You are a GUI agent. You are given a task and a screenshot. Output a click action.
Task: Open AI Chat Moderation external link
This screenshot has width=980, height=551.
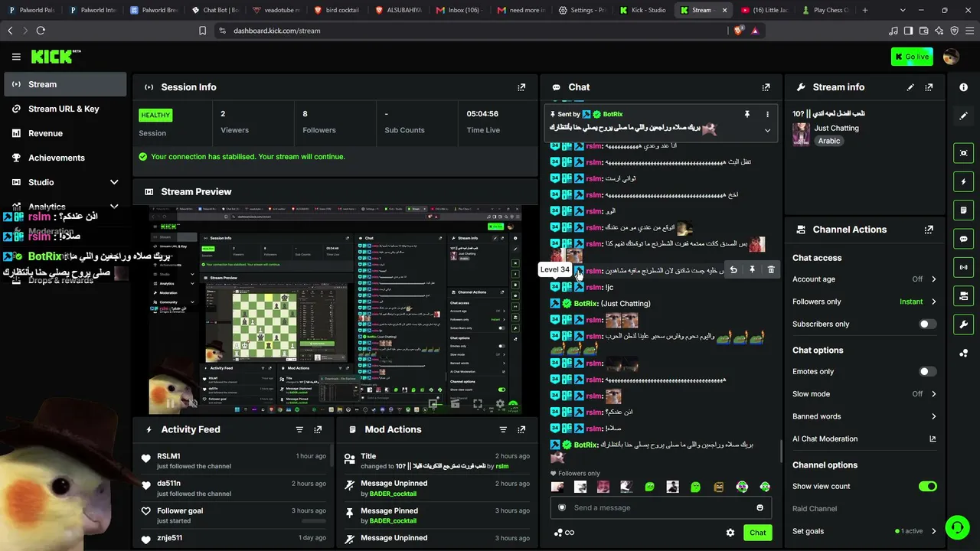(x=933, y=439)
